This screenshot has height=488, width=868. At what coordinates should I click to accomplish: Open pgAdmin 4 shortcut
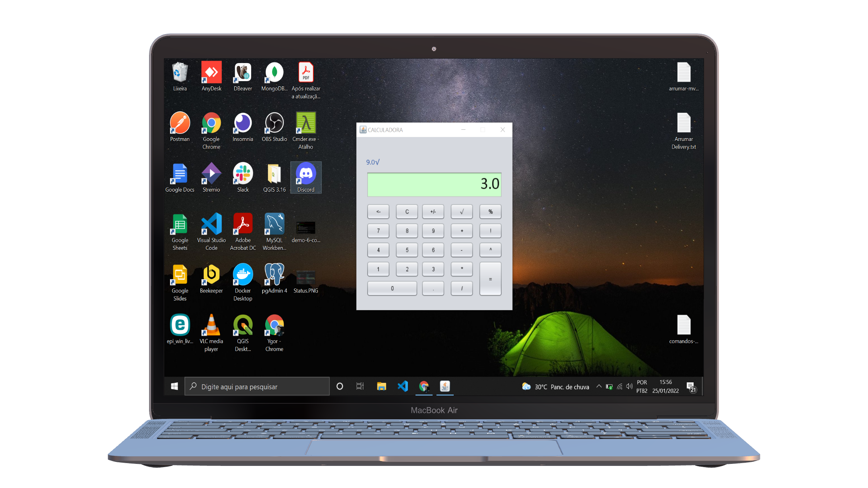(274, 275)
